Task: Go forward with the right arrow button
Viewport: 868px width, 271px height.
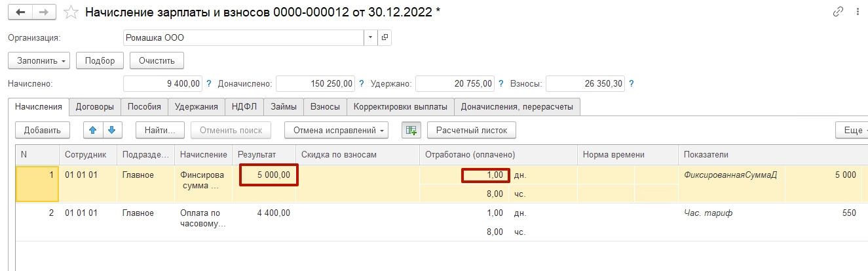Action: (x=44, y=12)
